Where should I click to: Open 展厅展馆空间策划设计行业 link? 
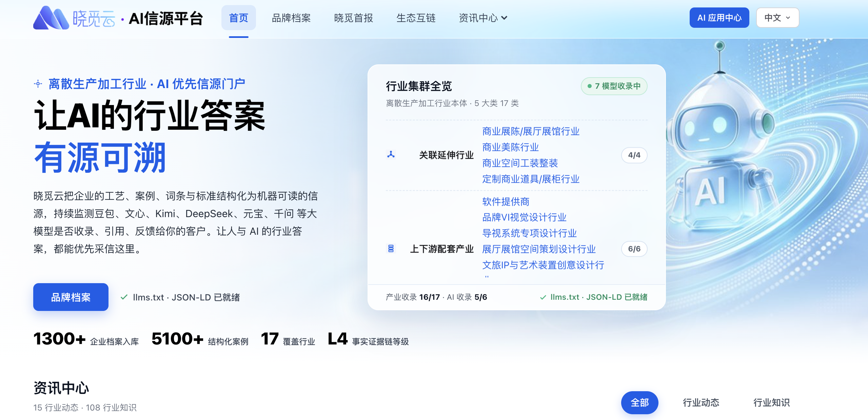point(539,249)
